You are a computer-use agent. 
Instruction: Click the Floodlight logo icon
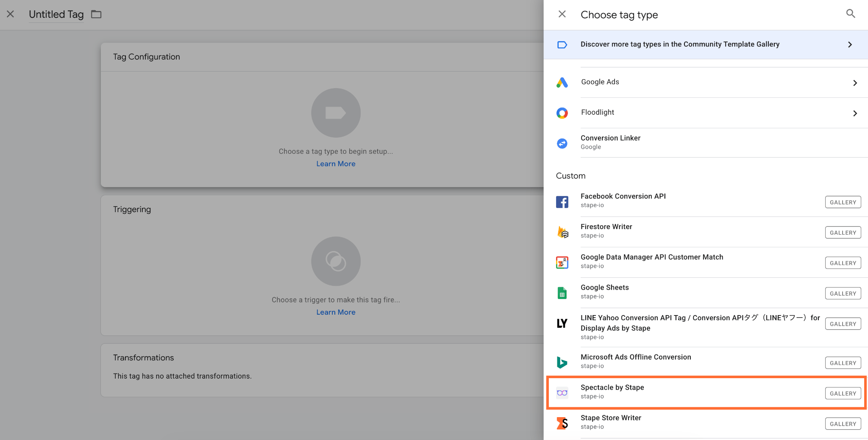coord(562,113)
